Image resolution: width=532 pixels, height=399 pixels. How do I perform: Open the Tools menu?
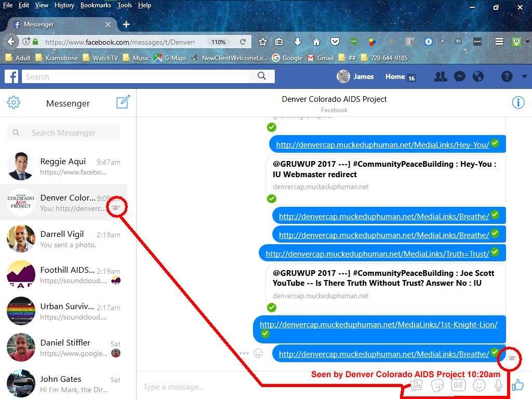(x=125, y=5)
